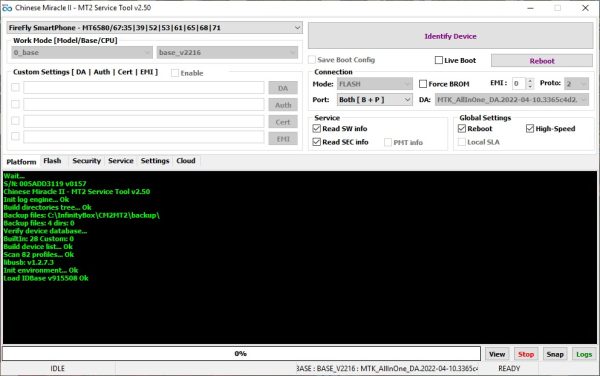This screenshot has width=600, height=376.
Task: Open the MTK_AllInOne DA dropdown
Action: click(x=512, y=100)
